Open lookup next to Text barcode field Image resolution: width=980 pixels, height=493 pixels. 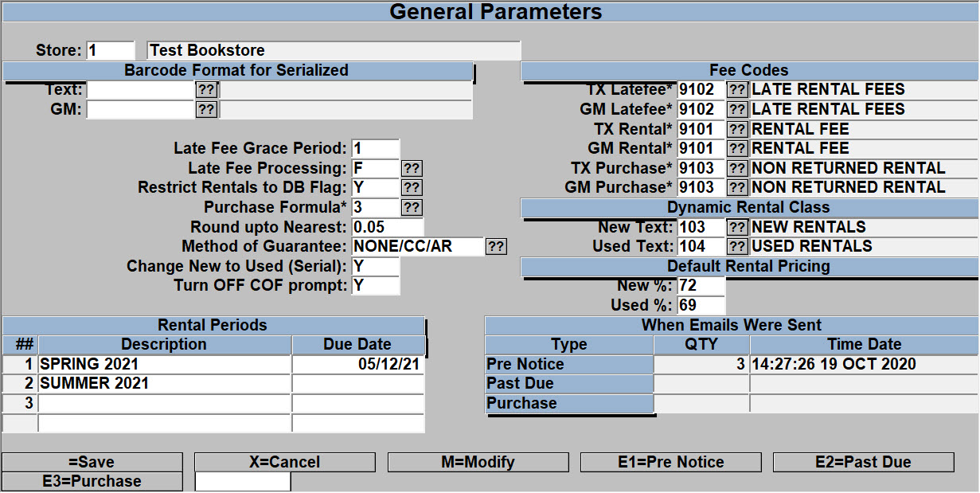point(206,90)
